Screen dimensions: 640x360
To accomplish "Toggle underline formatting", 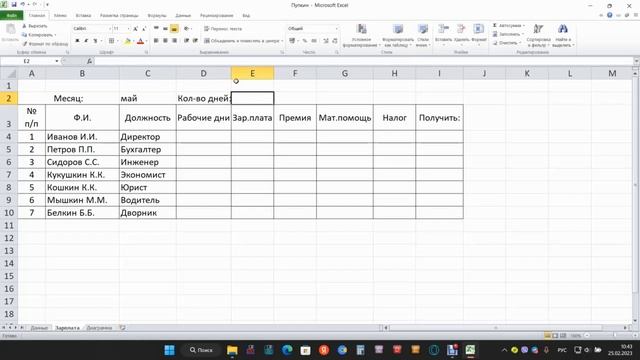I will pyautogui.click(x=95, y=41).
